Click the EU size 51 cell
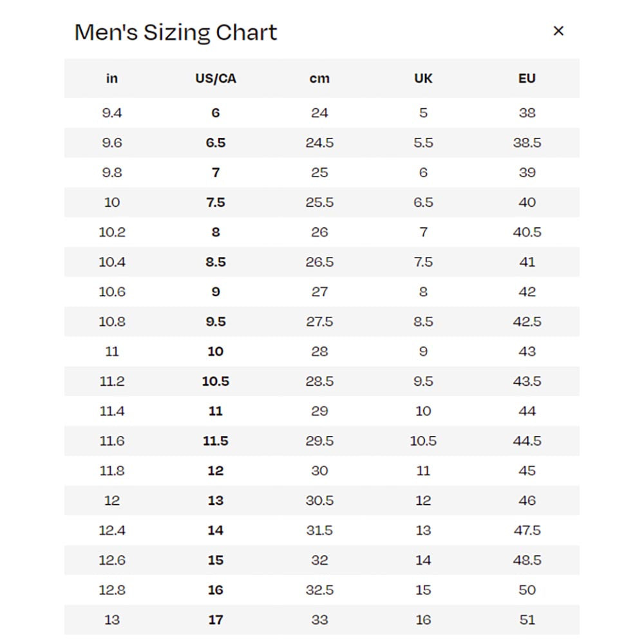 527,620
